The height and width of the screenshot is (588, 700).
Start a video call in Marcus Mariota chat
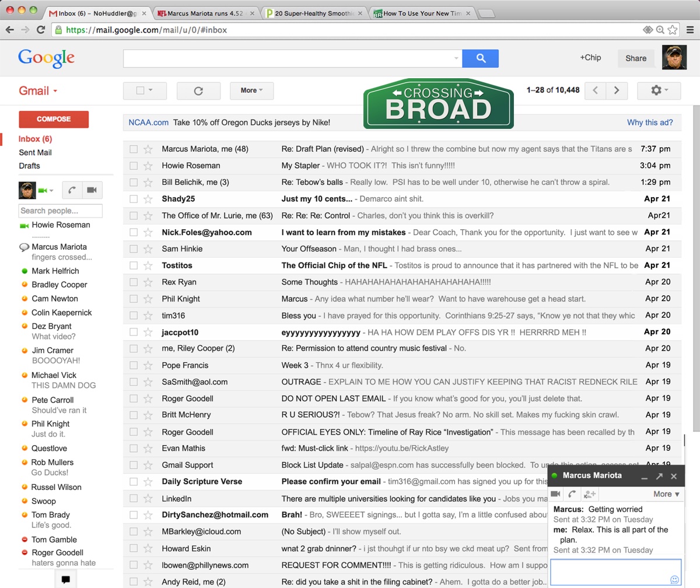556,494
